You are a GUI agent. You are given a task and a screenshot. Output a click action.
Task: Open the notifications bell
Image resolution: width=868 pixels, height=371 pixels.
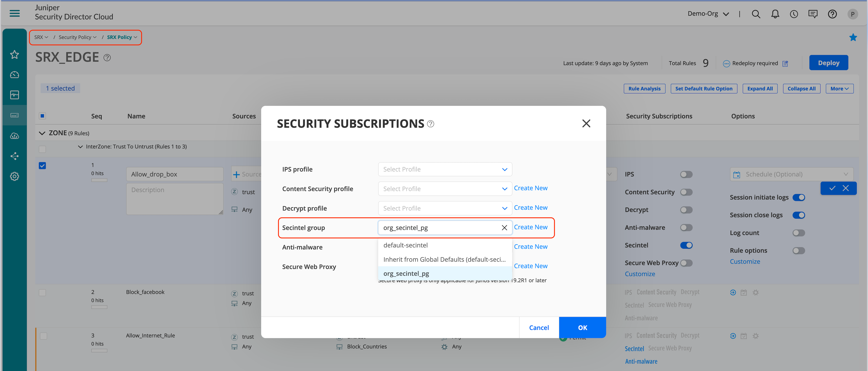(x=775, y=14)
